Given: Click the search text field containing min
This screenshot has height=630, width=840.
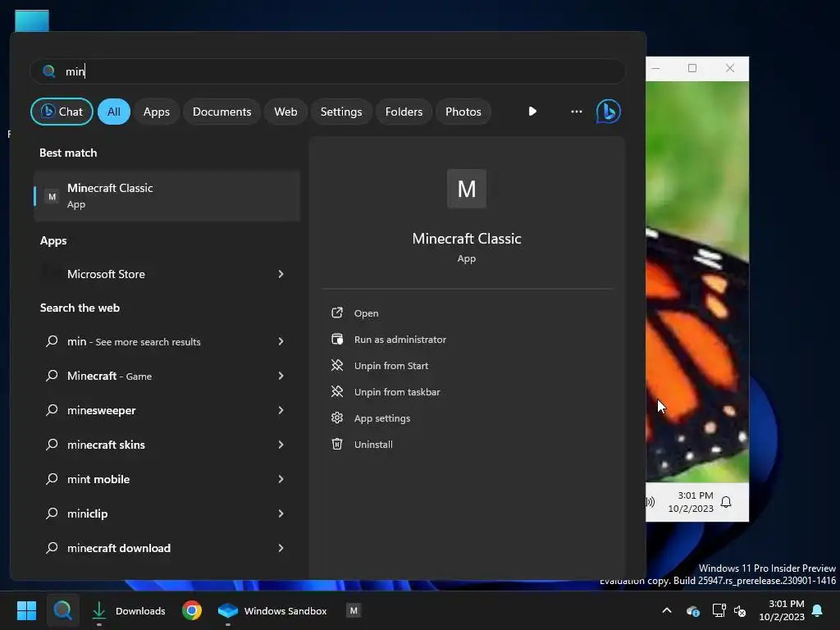Looking at the screenshot, I should (x=328, y=71).
